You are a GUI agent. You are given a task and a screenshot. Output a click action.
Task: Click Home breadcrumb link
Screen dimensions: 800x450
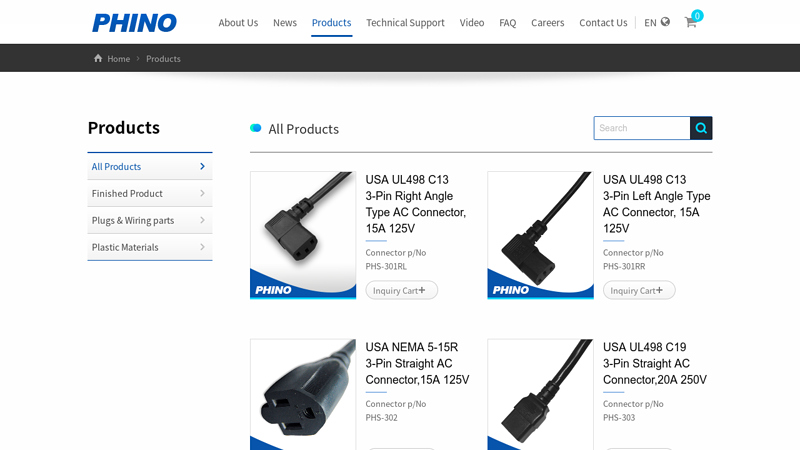(x=118, y=59)
